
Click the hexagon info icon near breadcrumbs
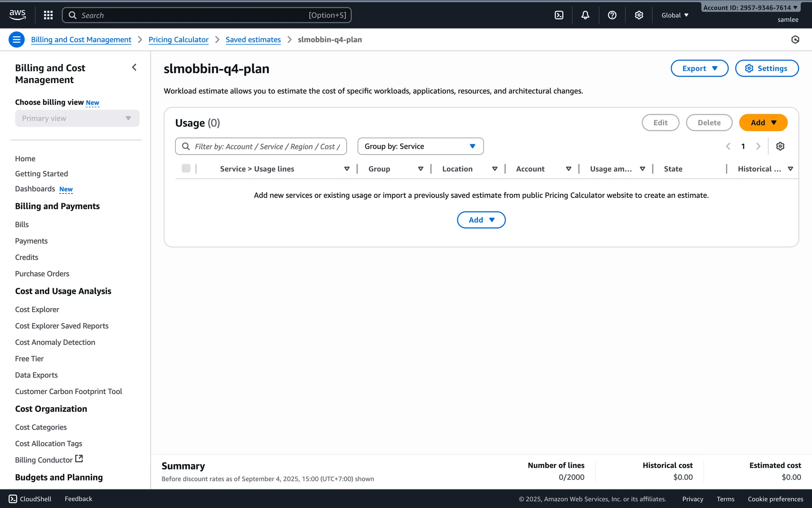coord(795,40)
